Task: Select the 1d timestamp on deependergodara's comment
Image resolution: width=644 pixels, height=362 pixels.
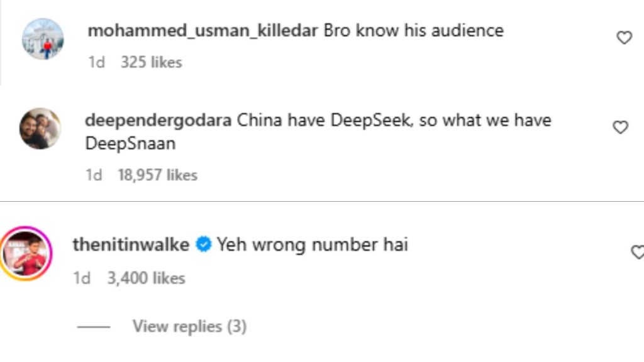Action: tap(94, 175)
